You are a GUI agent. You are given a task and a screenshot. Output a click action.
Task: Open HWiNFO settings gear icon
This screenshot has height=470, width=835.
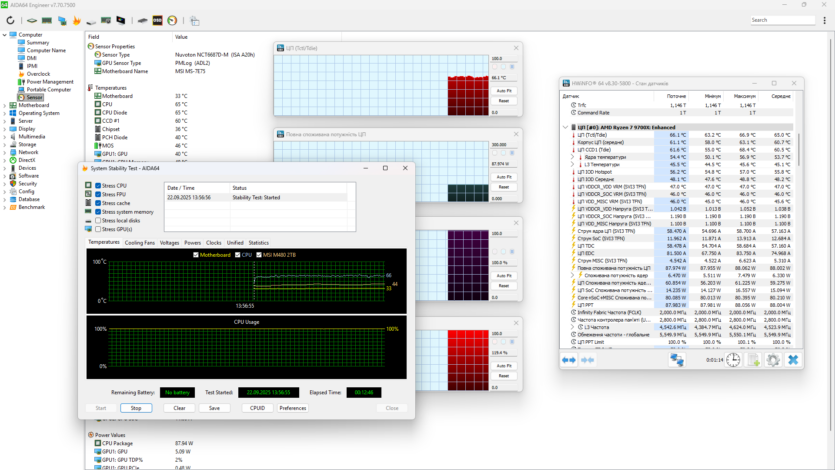(x=773, y=359)
